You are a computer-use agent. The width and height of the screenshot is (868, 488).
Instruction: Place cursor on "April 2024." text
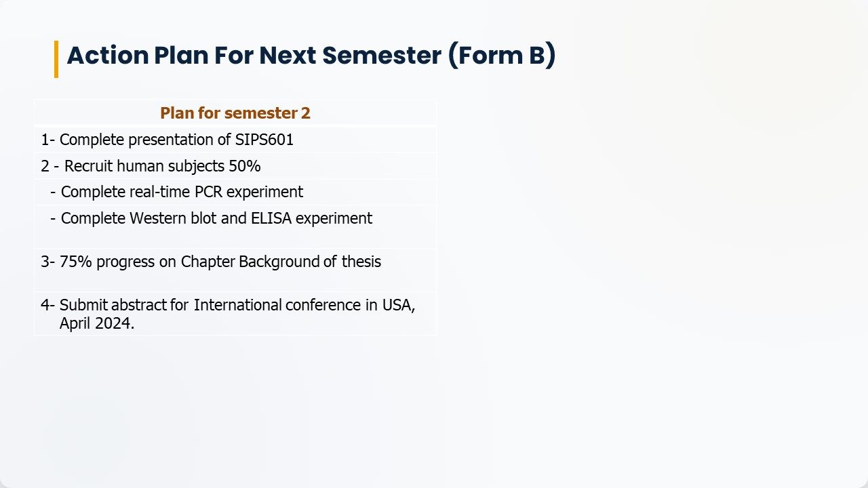tap(97, 324)
